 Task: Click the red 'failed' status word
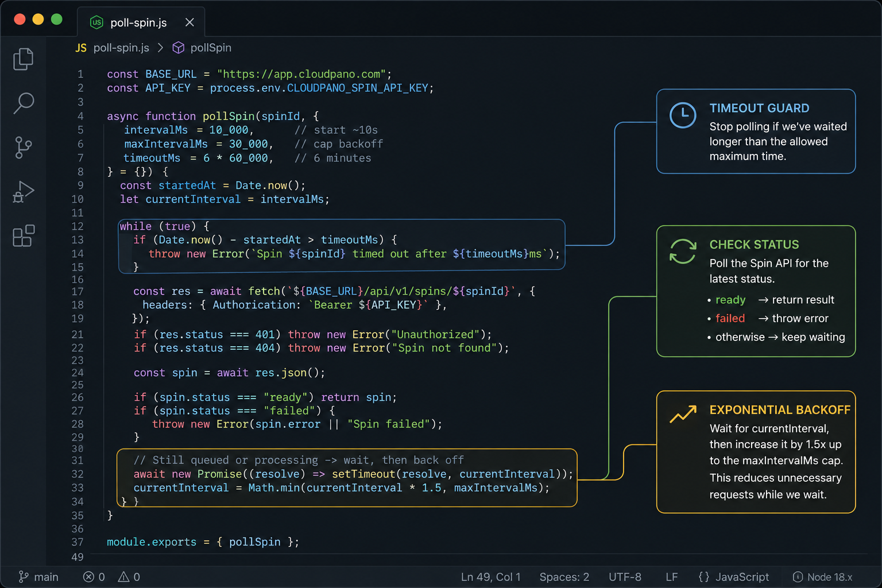(x=730, y=318)
